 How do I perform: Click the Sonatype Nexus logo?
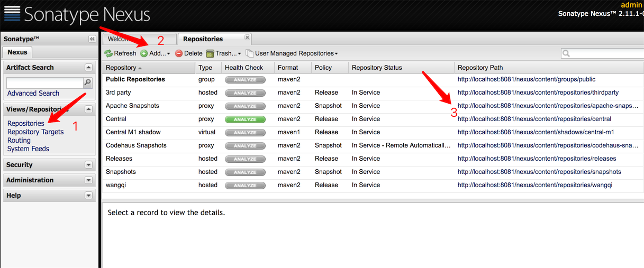click(77, 14)
